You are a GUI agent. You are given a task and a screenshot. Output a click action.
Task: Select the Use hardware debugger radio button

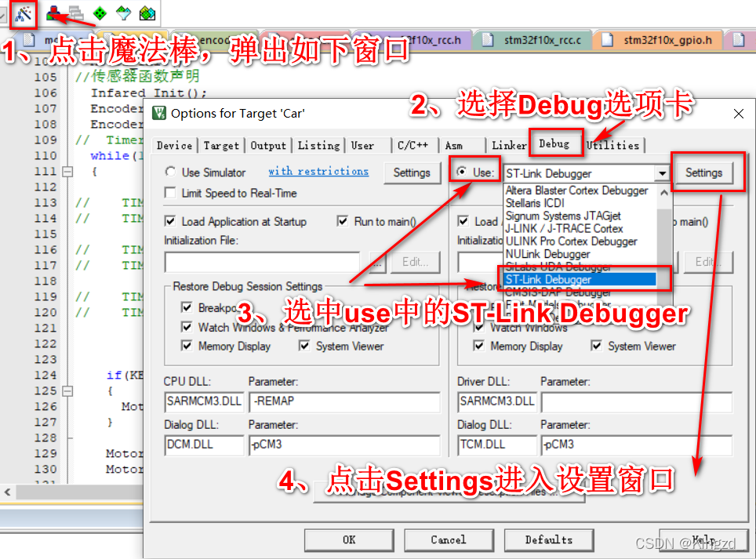[462, 172]
